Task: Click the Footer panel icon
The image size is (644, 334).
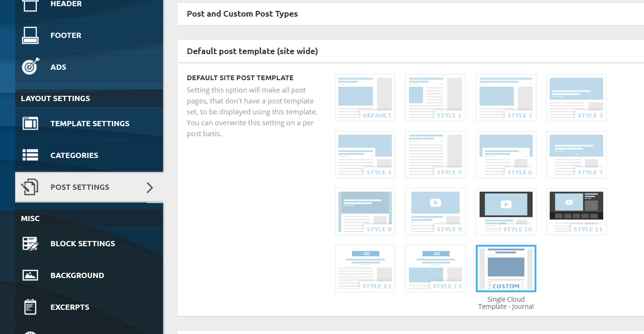Action: [x=30, y=35]
